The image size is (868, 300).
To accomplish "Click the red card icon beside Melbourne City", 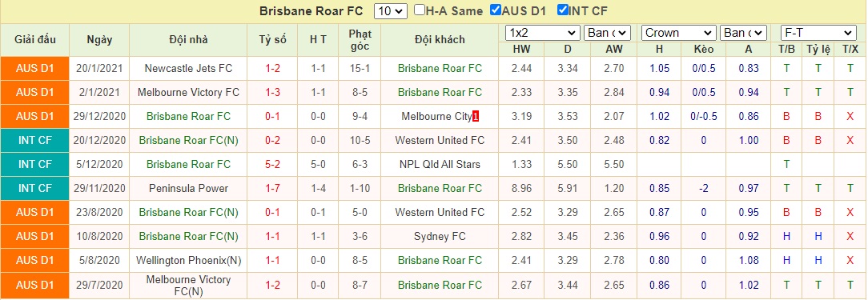I will [x=476, y=117].
